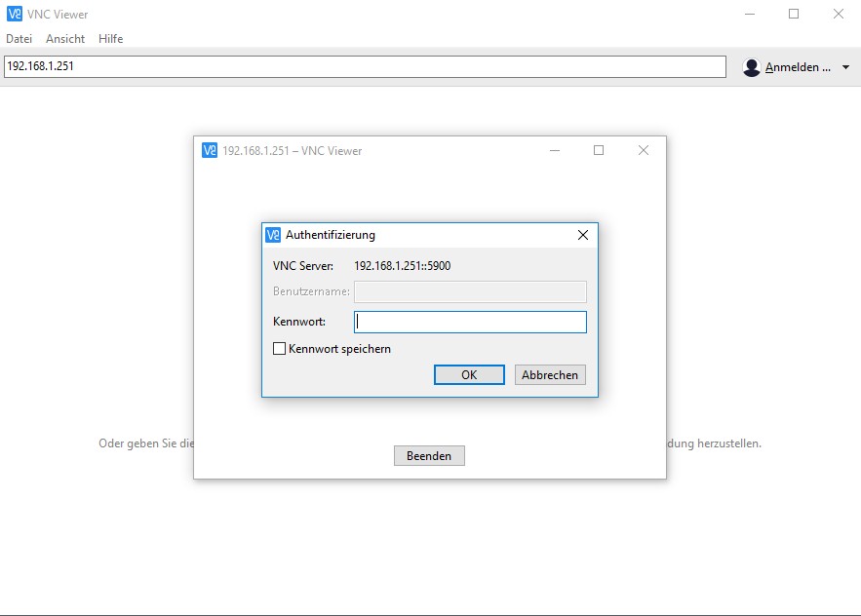This screenshot has width=861, height=616.
Task: Expand the dropdown arrow next to Anmelden
Action: tap(845, 67)
